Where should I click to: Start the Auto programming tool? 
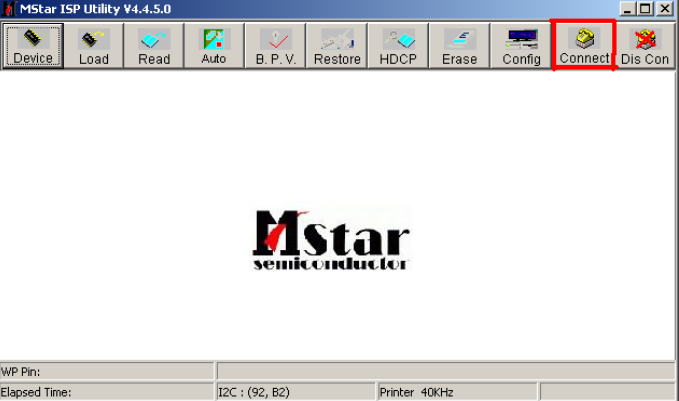coord(214,46)
